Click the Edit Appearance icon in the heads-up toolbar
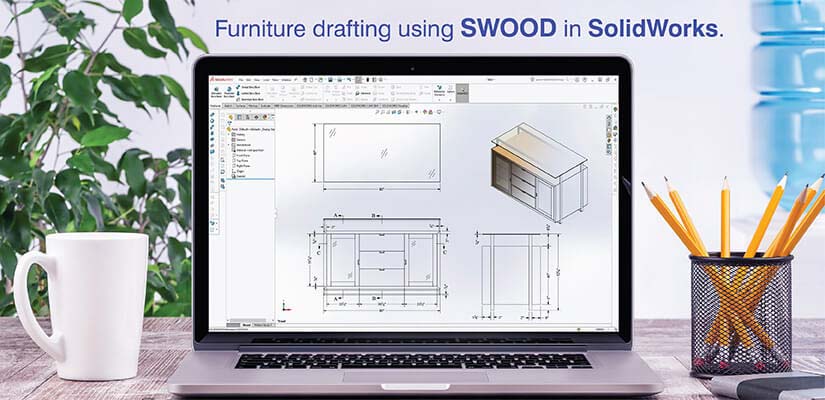Image resolution: width=825 pixels, height=400 pixels. (425, 112)
